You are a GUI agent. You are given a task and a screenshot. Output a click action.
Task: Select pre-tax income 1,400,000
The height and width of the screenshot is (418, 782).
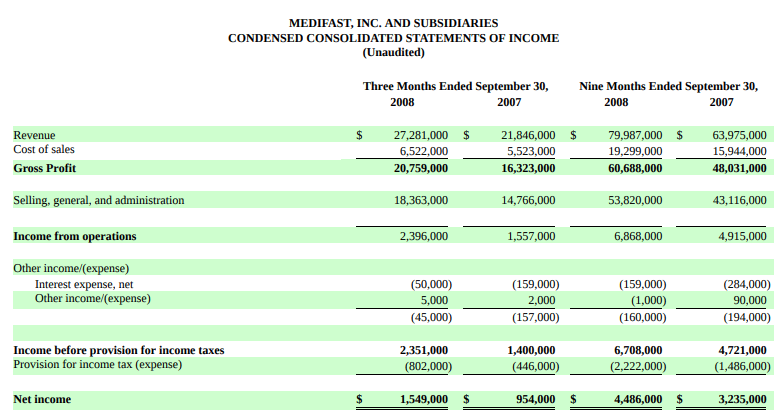531,350
